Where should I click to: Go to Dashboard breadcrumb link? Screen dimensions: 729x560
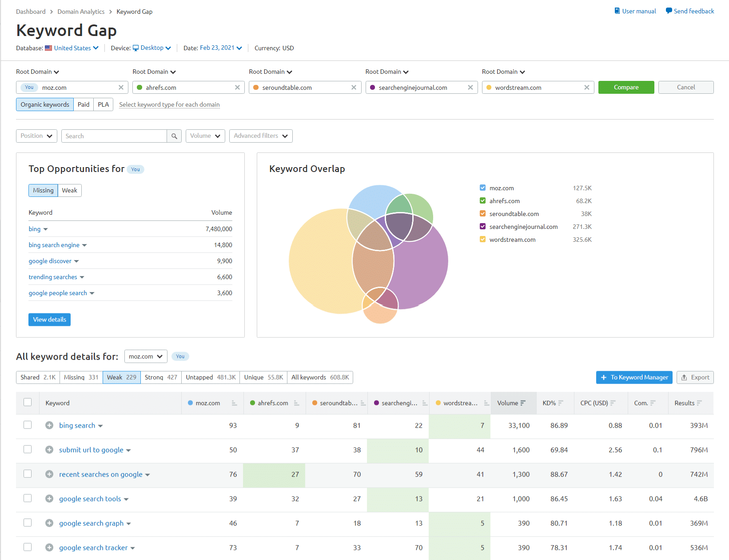[31, 12]
